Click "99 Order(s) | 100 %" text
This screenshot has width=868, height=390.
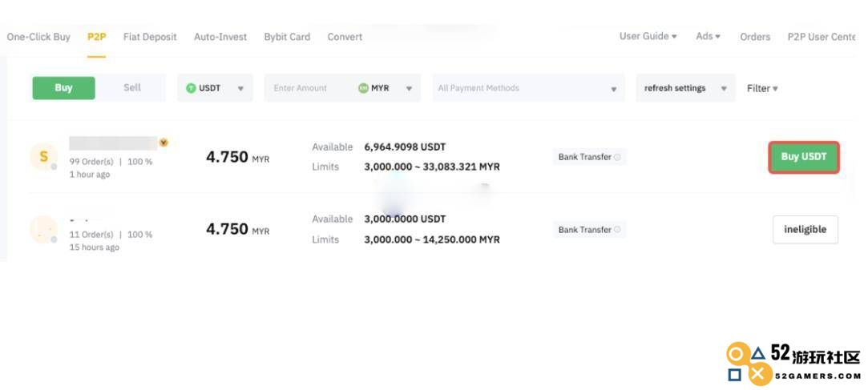(x=111, y=162)
